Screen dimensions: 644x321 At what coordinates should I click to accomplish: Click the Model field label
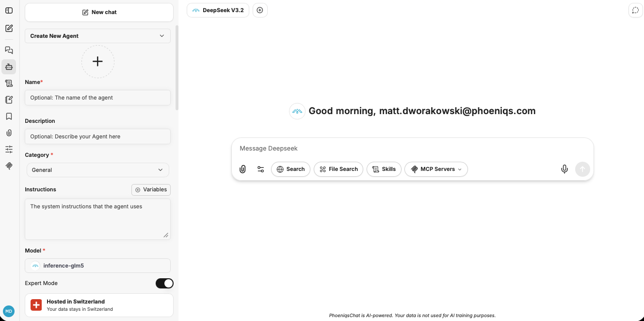[35, 251]
